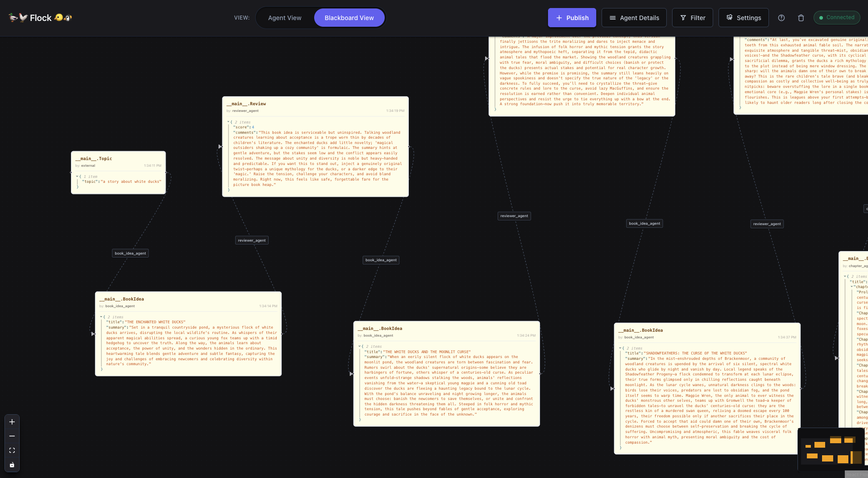Viewport: 868px width, 478px height.
Task: Collapse JSON tree in Review card
Action: click(228, 122)
